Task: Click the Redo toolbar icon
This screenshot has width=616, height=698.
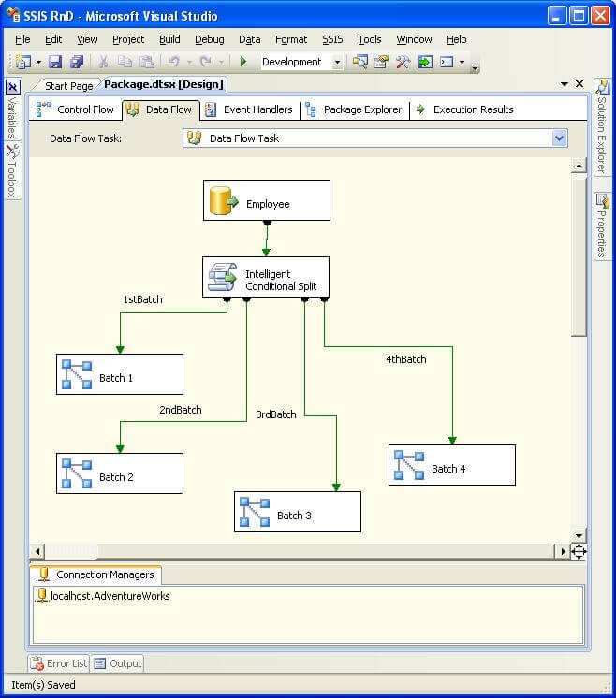Action: coord(206,62)
